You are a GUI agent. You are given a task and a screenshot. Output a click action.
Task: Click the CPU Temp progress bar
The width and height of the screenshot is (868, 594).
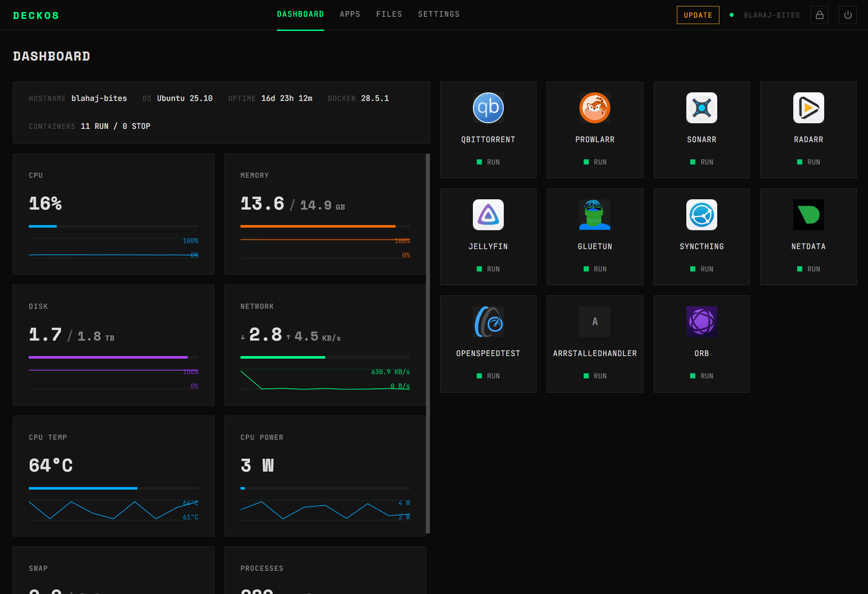coord(113,488)
